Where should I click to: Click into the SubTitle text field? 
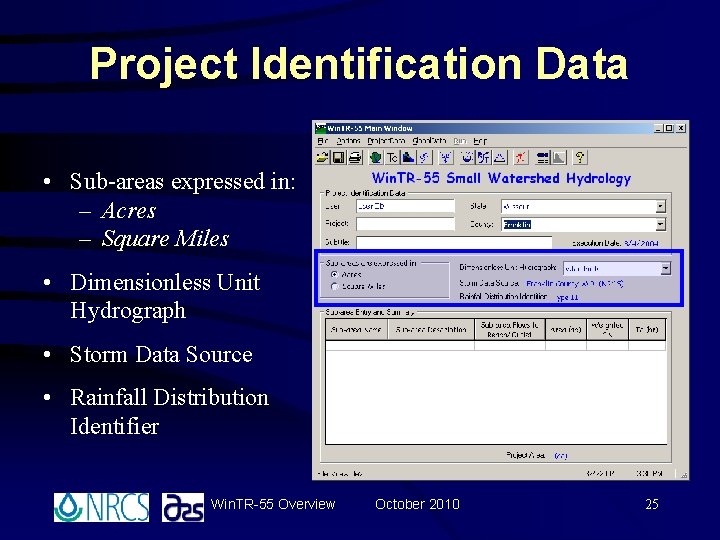[x=454, y=242]
